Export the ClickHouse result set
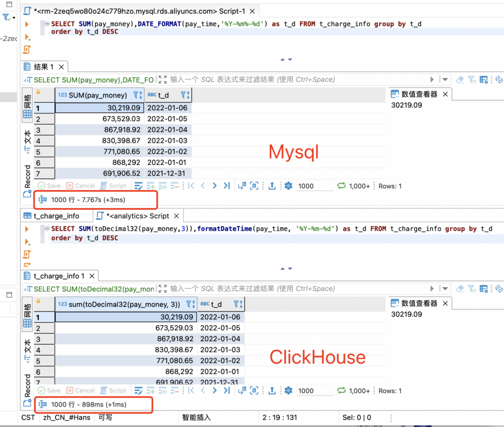The width and height of the screenshot is (504, 427). tap(272, 391)
